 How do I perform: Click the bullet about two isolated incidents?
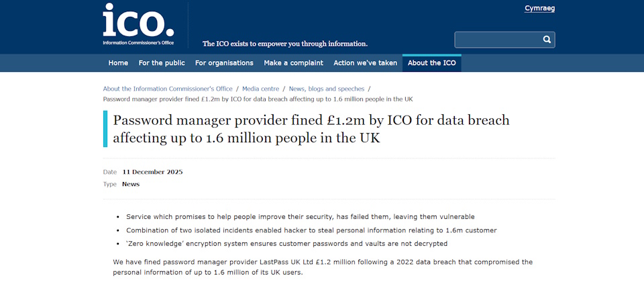click(x=311, y=230)
